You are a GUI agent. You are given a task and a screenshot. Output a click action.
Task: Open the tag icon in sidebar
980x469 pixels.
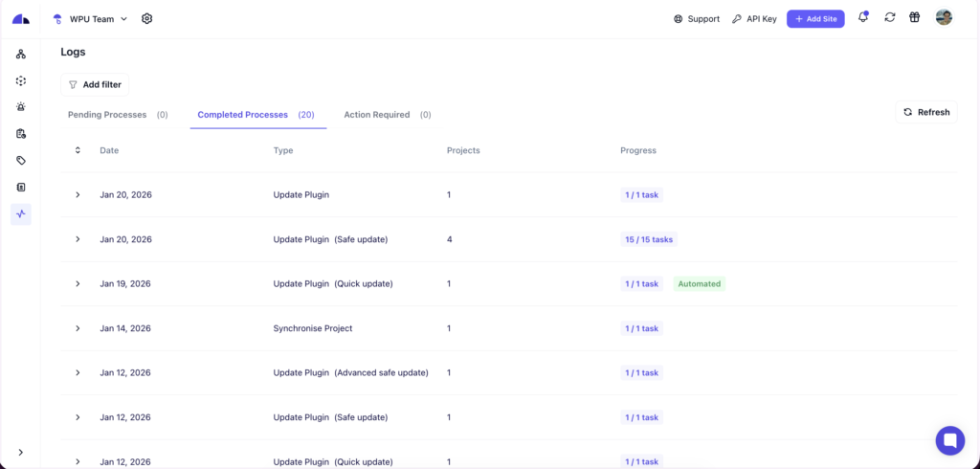pos(21,161)
